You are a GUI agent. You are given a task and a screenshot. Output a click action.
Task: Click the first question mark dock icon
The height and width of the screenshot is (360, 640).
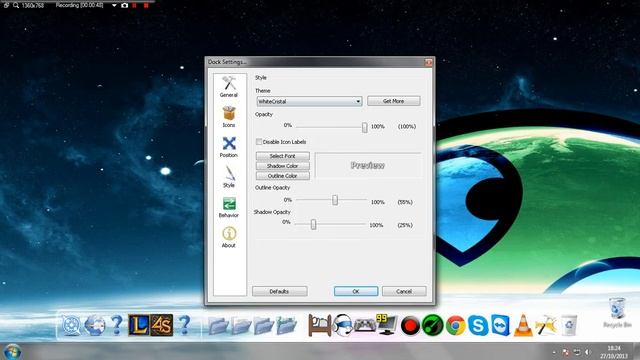pos(116,325)
